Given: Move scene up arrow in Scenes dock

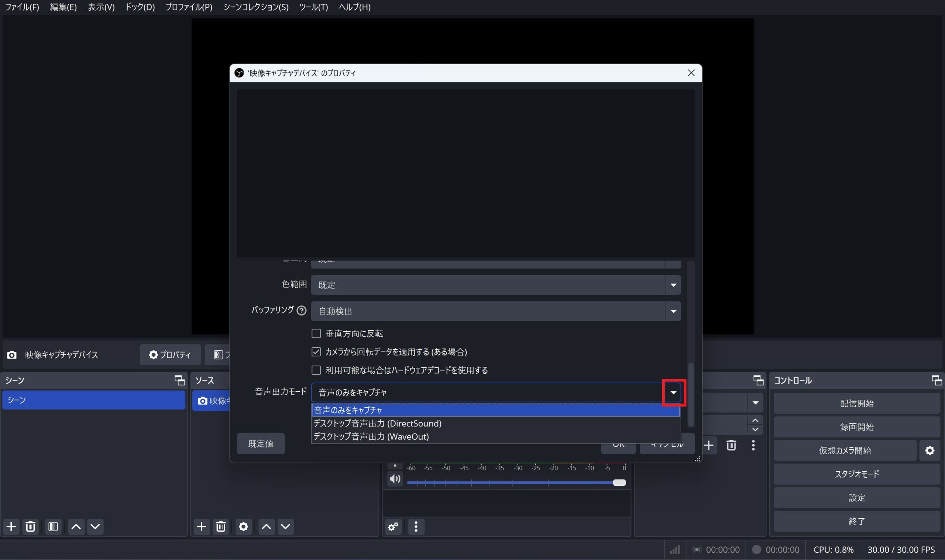Looking at the screenshot, I should tap(76, 526).
